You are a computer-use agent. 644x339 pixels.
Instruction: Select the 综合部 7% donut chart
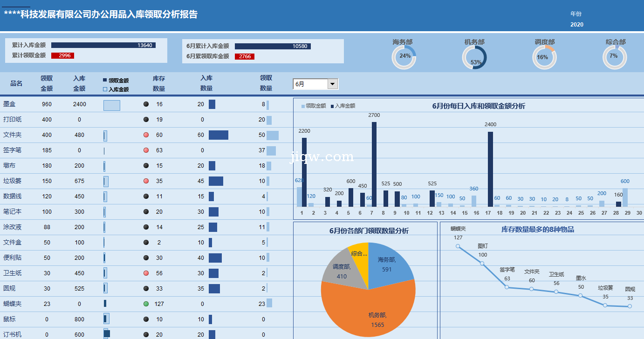coord(615,57)
